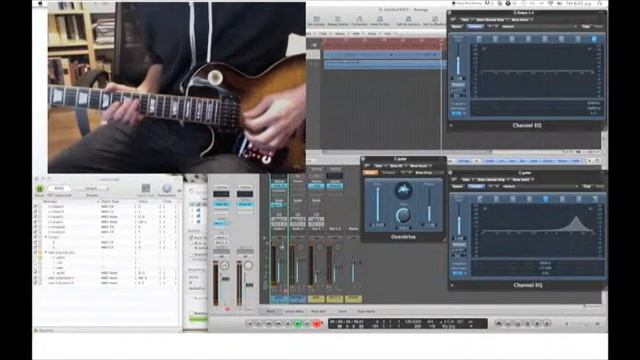
Task: Switch to the Hyper Editor tab
Action: pos(366,311)
